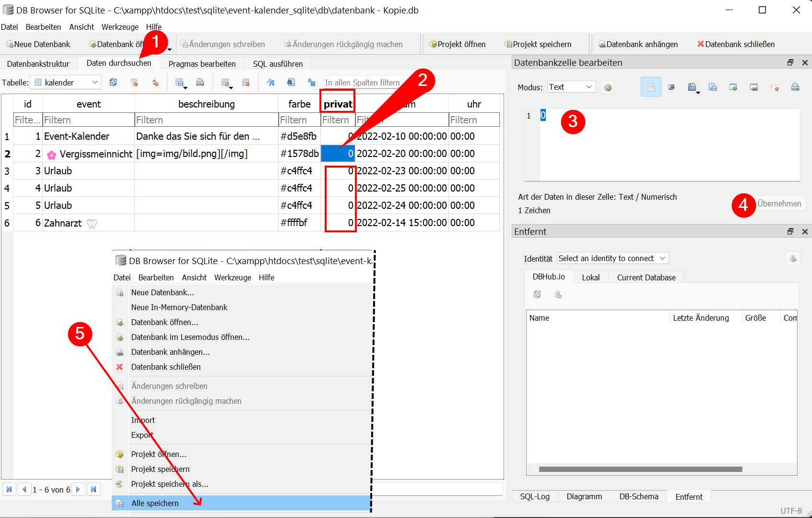The width and height of the screenshot is (812, 518).
Task: Clear all filters with the funnel icon
Action: [x=134, y=83]
